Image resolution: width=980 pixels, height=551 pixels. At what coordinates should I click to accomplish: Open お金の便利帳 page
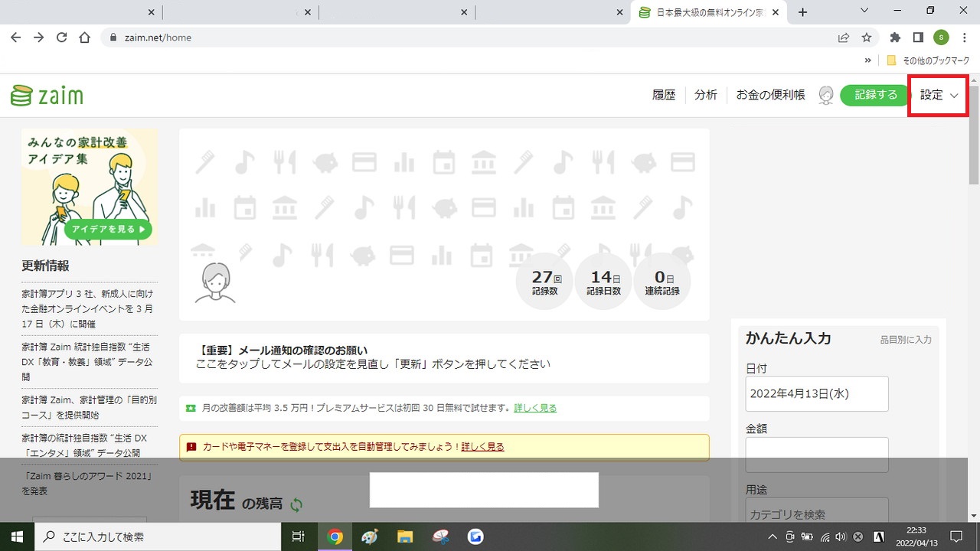click(x=770, y=95)
